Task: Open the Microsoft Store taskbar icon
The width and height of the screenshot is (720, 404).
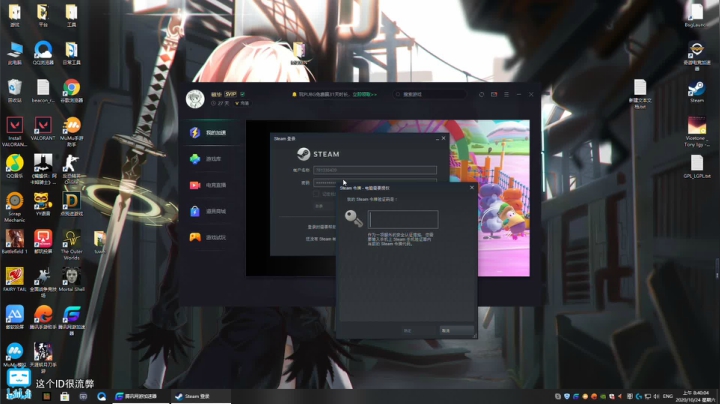Action: pyautogui.click(x=65, y=396)
